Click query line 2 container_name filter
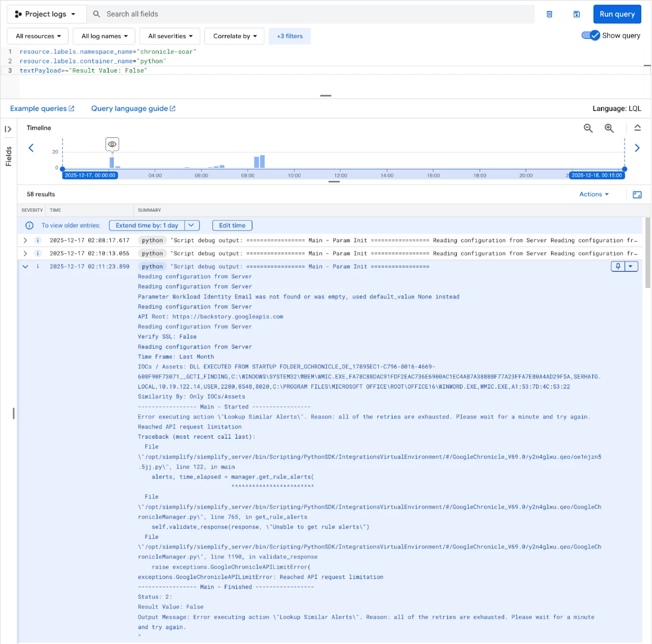The height and width of the screenshot is (644, 652). pos(92,61)
